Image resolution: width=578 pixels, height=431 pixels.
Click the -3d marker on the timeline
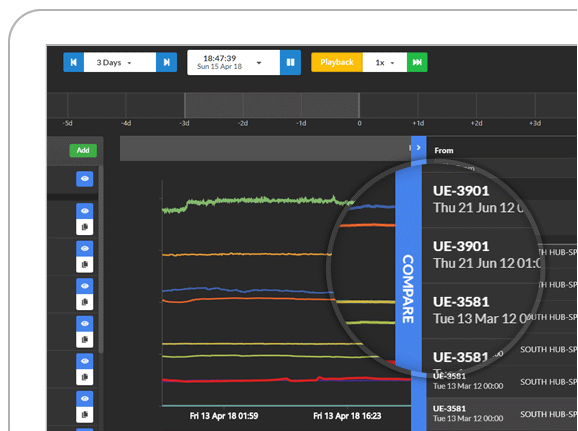click(184, 123)
